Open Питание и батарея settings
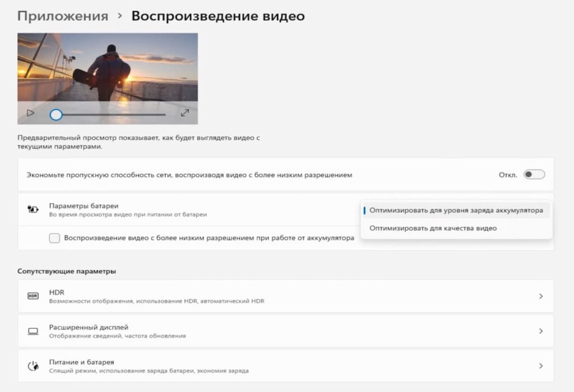This screenshot has width=574, height=392. click(285, 366)
